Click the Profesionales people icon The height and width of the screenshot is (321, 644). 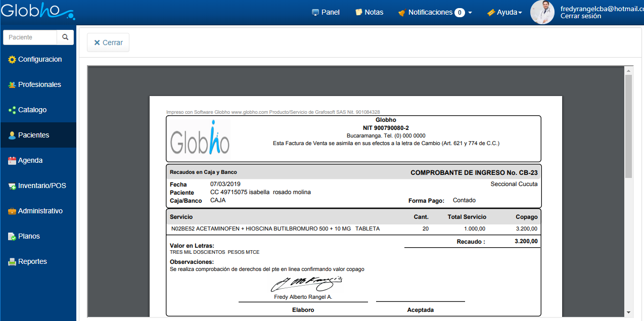(12, 85)
